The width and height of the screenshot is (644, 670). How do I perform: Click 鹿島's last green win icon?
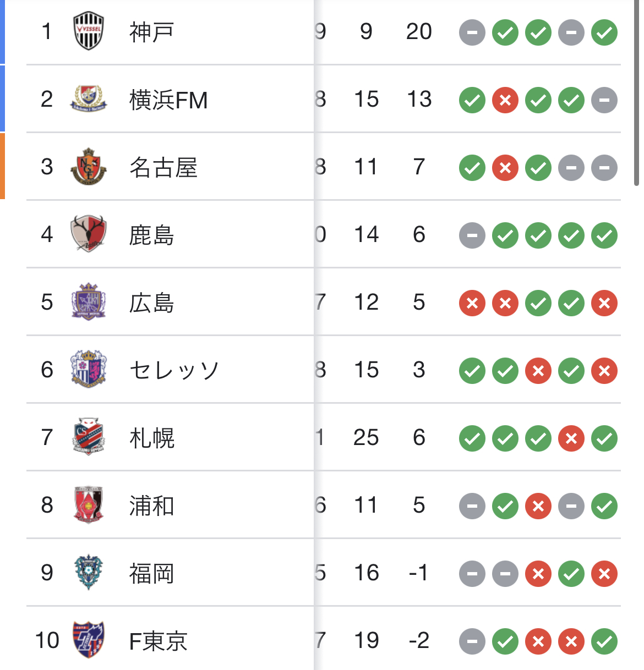(x=604, y=235)
